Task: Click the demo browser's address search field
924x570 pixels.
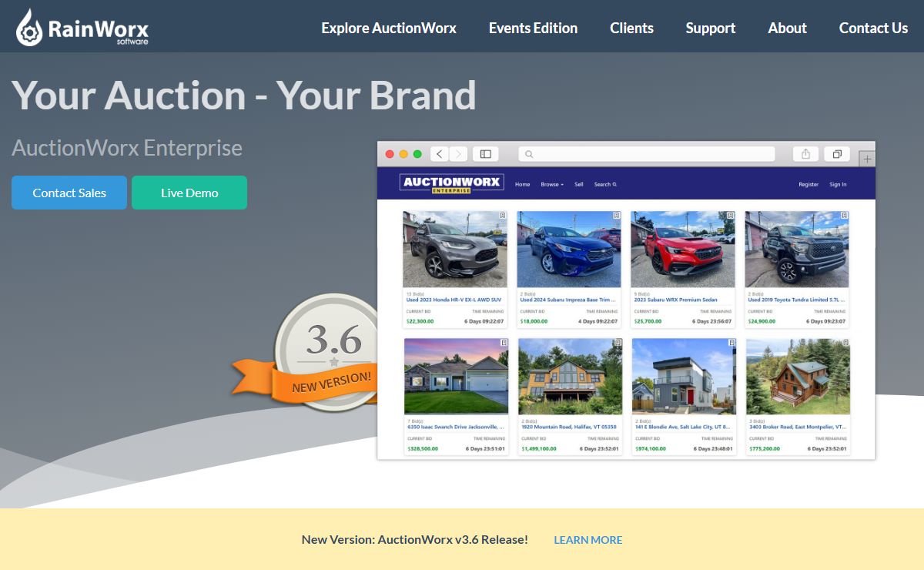Action: pos(647,154)
